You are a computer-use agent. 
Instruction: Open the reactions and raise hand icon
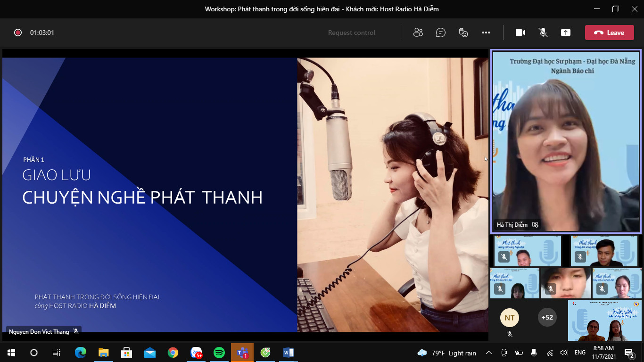click(463, 33)
